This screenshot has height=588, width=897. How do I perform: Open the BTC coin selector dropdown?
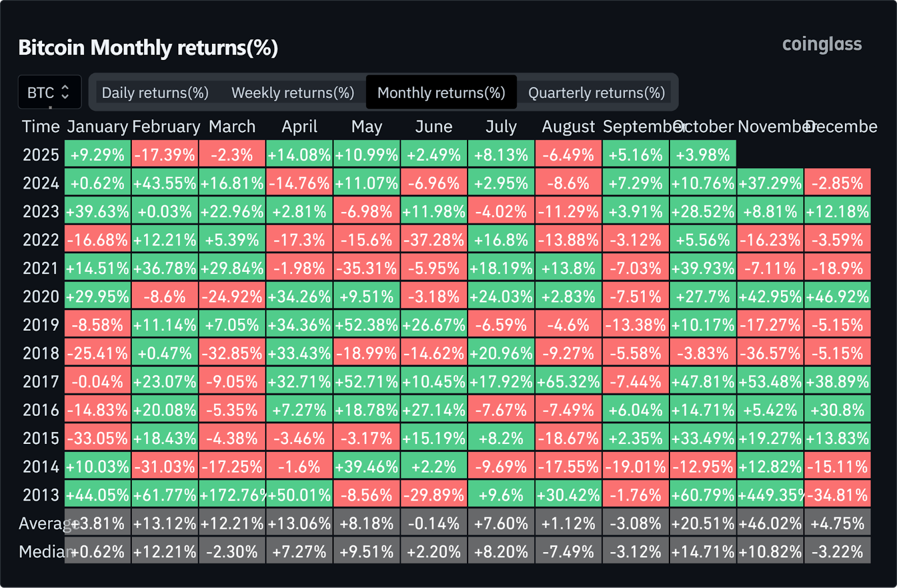49,92
